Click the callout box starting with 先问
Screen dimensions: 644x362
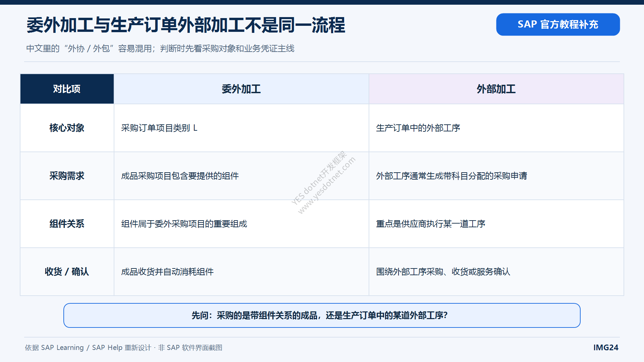(x=322, y=315)
